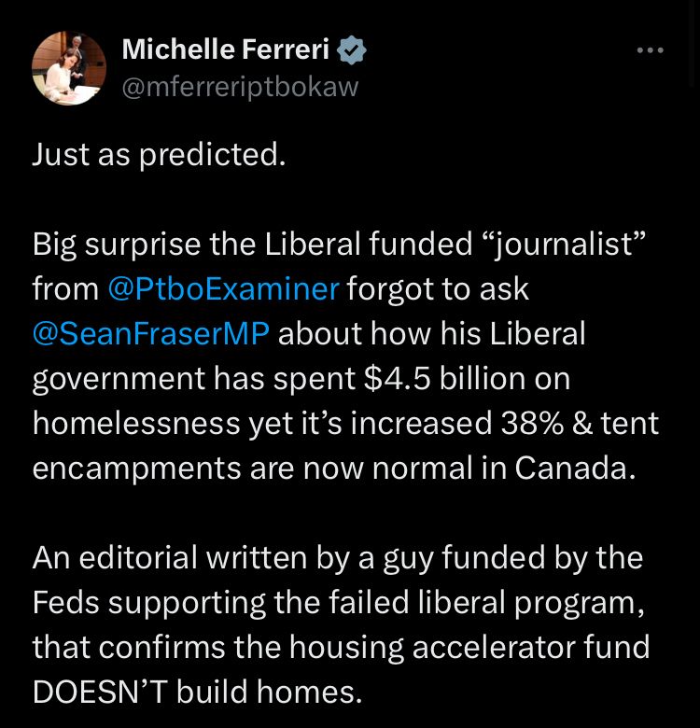Click the Michelle Ferreri display name
The width and height of the screenshot is (700, 728).
pos(228,49)
